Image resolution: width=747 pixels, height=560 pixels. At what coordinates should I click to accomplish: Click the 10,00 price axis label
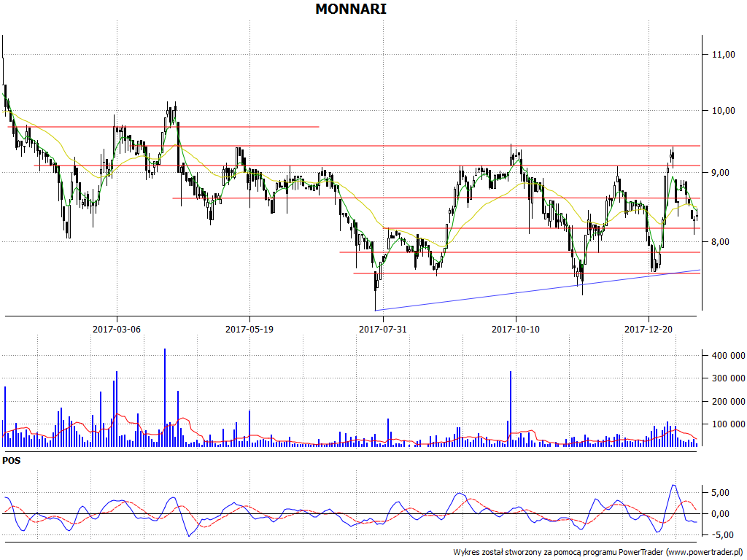click(723, 111)
